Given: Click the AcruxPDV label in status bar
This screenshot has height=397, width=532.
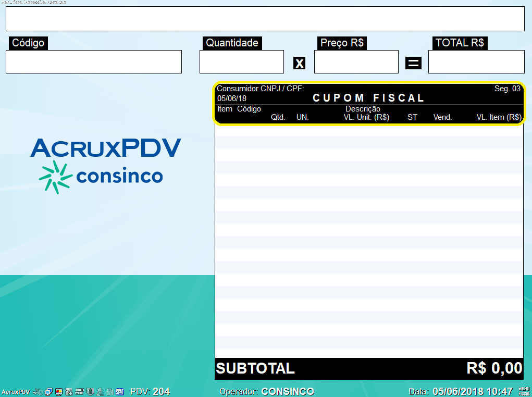Looking at the screenshot, I should (16, 392).
